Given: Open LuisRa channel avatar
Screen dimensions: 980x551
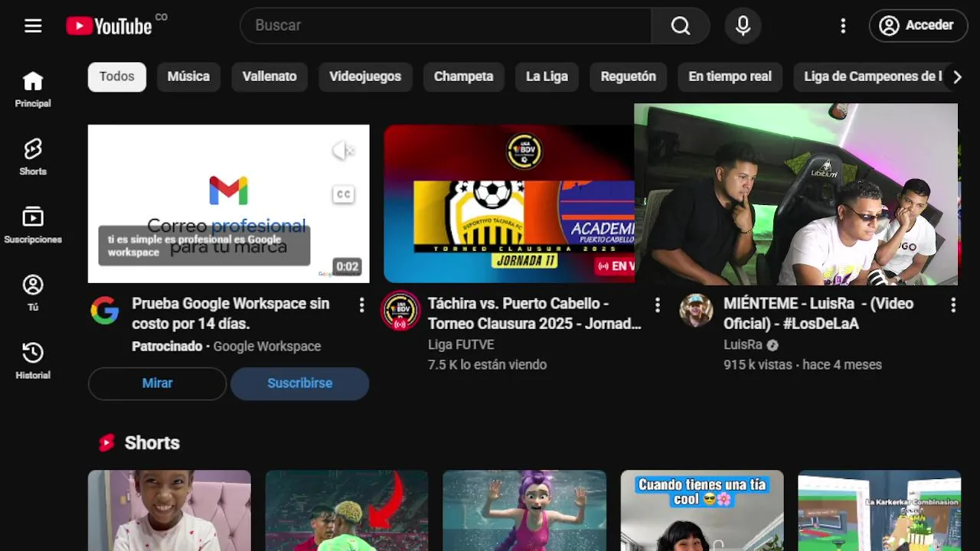Looking at the screenshot, I should click(x=696, y=311).
